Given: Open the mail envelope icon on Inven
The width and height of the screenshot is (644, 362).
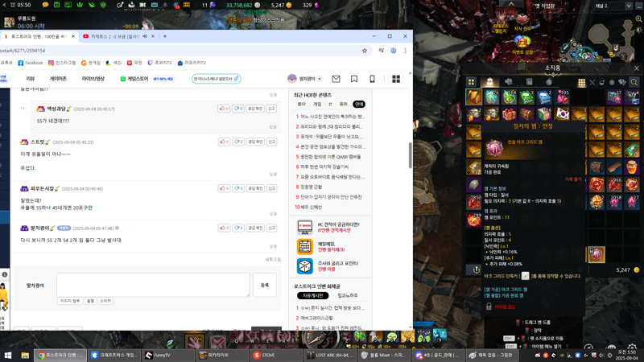Looking at the screenshot, I should click(x=336, y=79).
